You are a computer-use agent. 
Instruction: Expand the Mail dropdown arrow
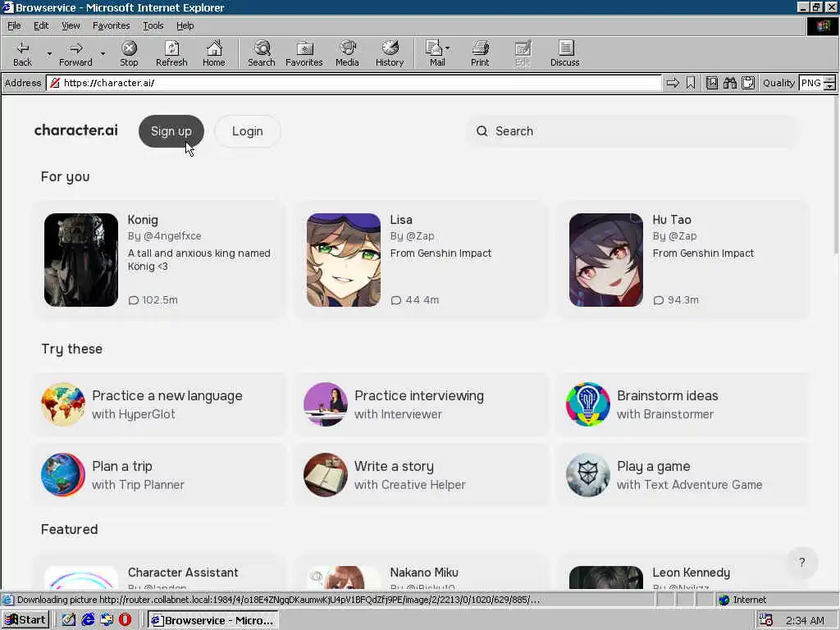tap(448, 48)
